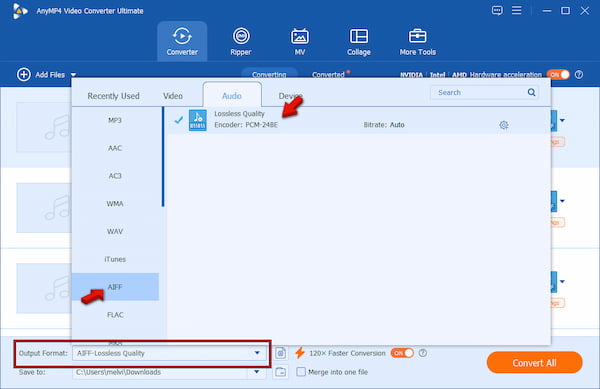600x389 pixels.
Task: Click the third audio file thumbnail
Action: coord(44,288)
